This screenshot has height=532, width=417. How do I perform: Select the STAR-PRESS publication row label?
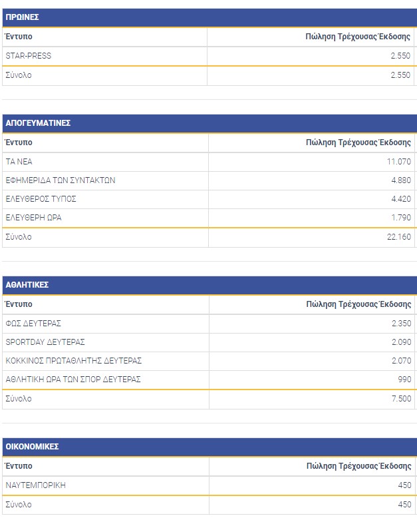[x=28, y=56]
